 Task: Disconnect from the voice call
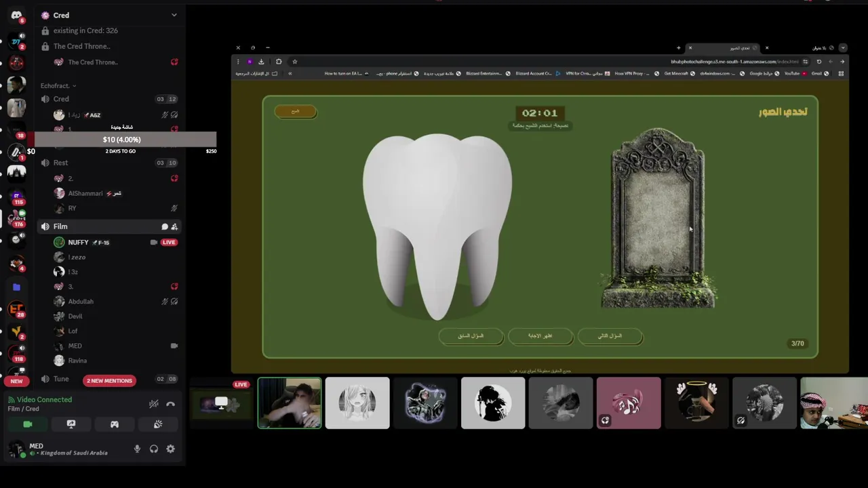pyautogui.click(x=171, y=404)
